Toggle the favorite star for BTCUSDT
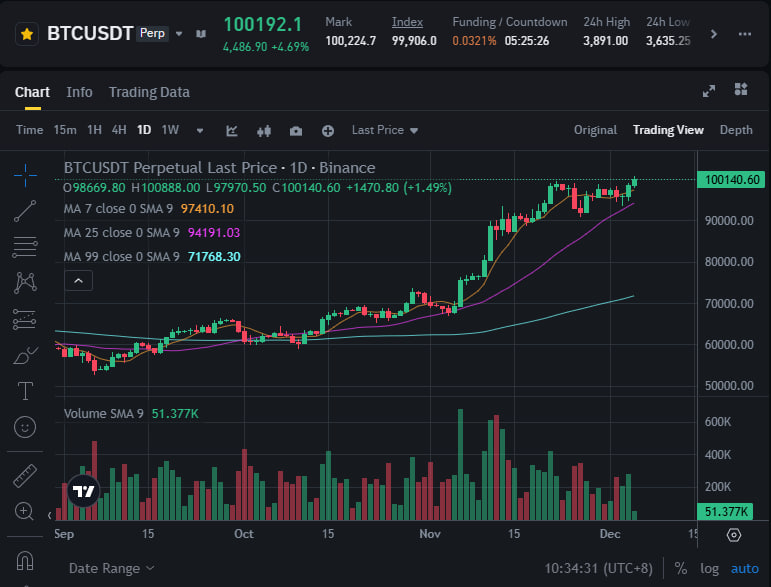Image resolution: width=771 pixels, height=587 pixels. coord(27,34)
